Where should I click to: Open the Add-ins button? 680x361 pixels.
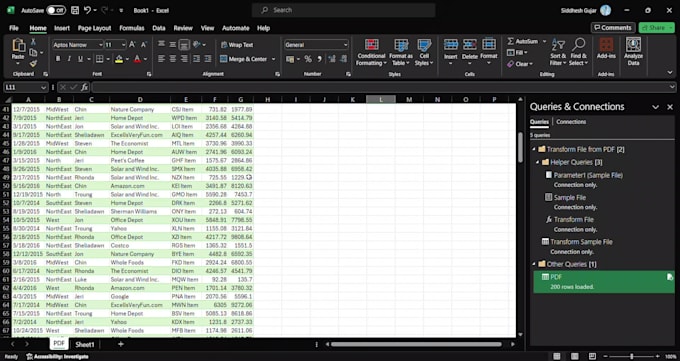(x=606, y=48)
